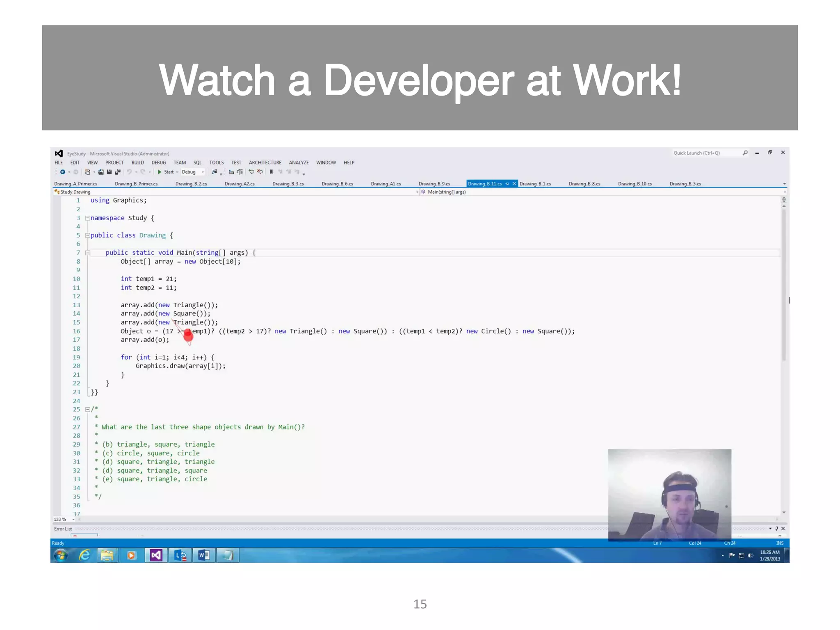840x630 pixels.
Task: Close the Drawing_B_11.cs tab
Action: 514,184
